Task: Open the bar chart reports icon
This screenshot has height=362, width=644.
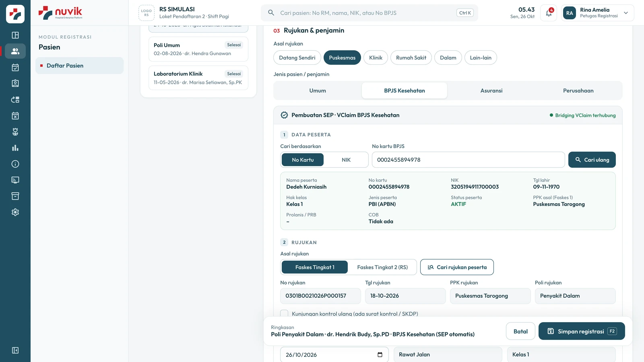Action: tap(15, 148)
